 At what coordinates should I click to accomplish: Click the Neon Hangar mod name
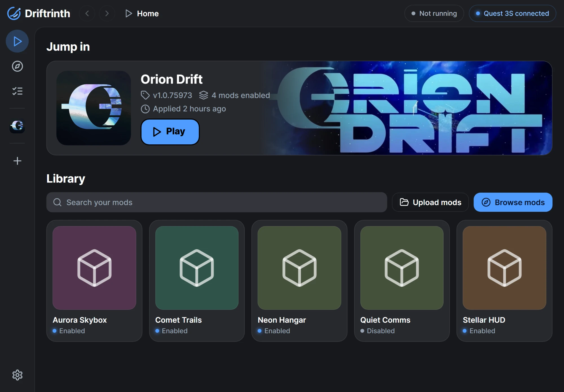tap(282, 320)
